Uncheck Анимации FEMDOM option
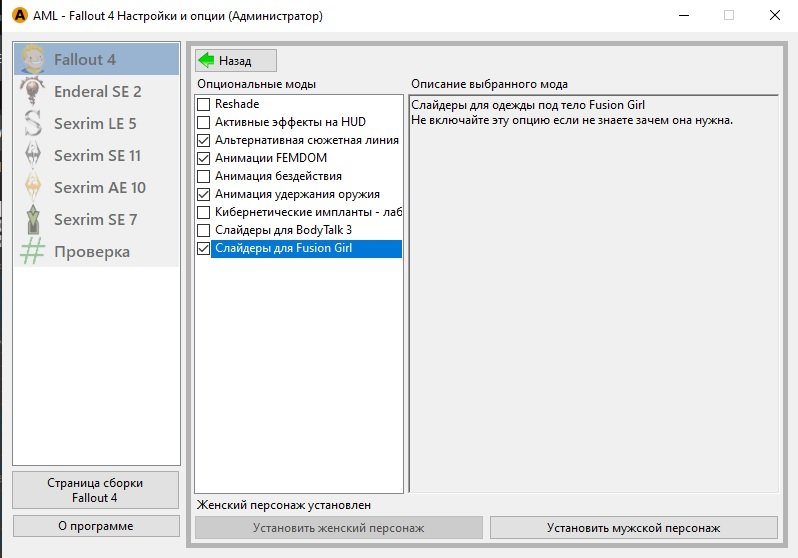798x558 pixels. click(x=204, y=158)
